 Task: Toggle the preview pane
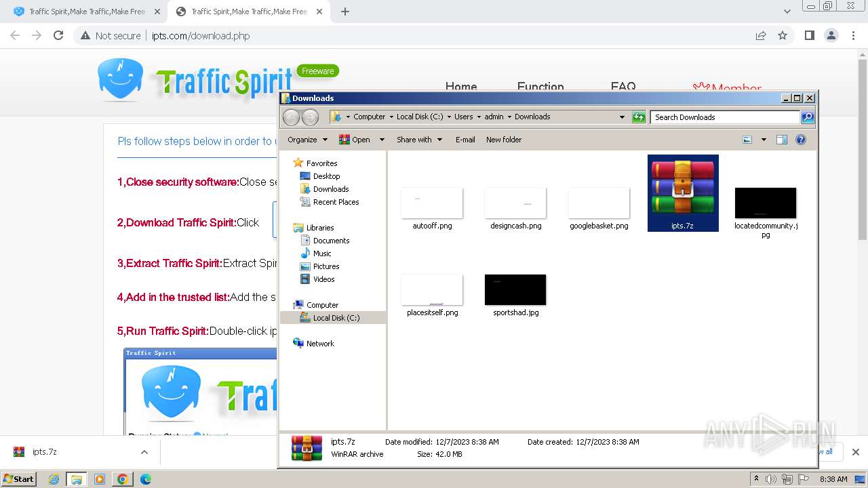click(x=782, y=140)
